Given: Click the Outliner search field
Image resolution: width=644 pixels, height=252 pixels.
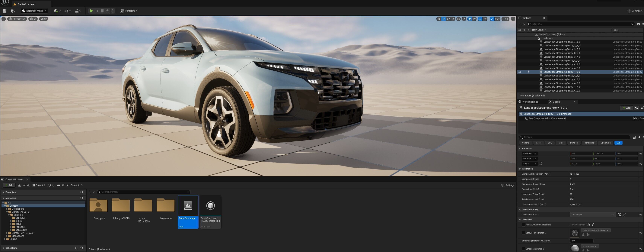Looking at the screenshot, I should [581, 24].
